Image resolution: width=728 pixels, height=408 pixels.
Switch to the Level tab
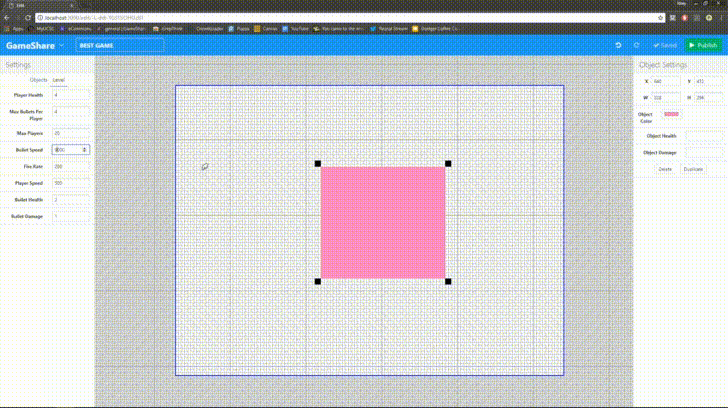click(x=58, y=80)
